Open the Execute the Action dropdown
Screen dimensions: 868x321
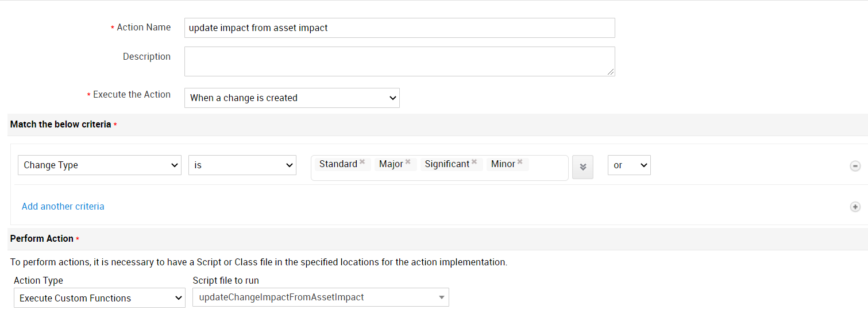click(291, 98)
